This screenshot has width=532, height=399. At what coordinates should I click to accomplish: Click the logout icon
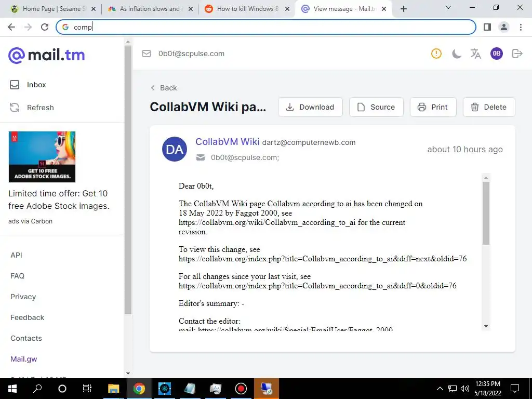pos(517,54)
